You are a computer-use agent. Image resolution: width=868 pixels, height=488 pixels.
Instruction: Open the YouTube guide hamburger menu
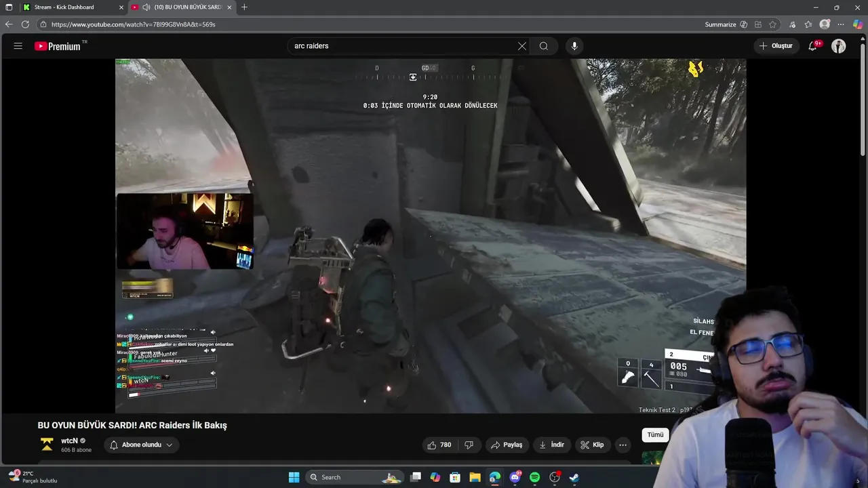[x=18, y=46]
